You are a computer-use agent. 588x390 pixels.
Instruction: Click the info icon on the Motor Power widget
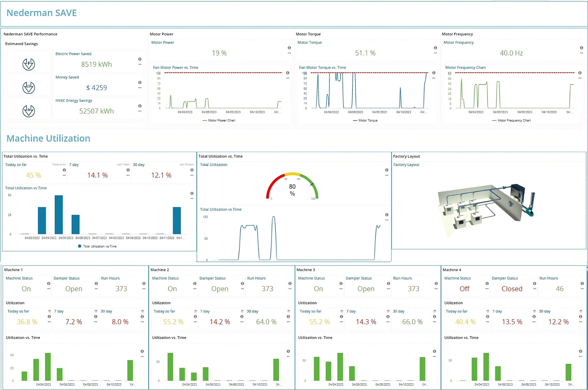[x=289, y=48]
